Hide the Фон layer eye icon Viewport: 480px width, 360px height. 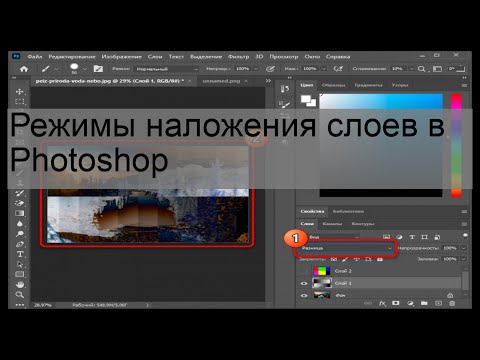(x=304, y=295)
